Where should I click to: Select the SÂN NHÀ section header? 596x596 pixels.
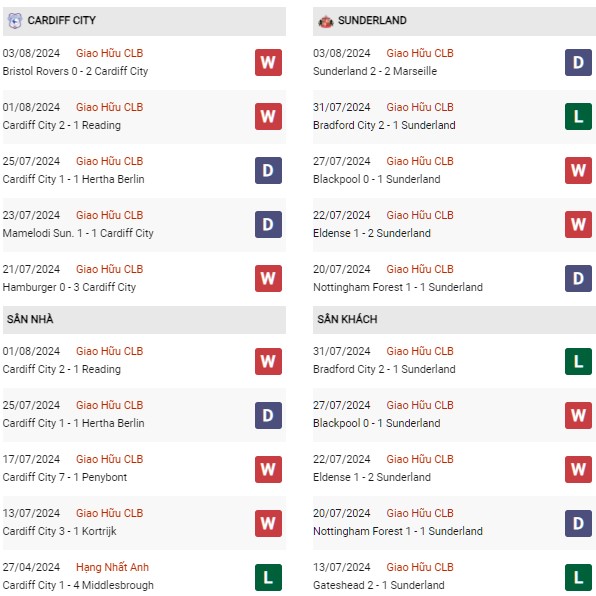[144, 320]
